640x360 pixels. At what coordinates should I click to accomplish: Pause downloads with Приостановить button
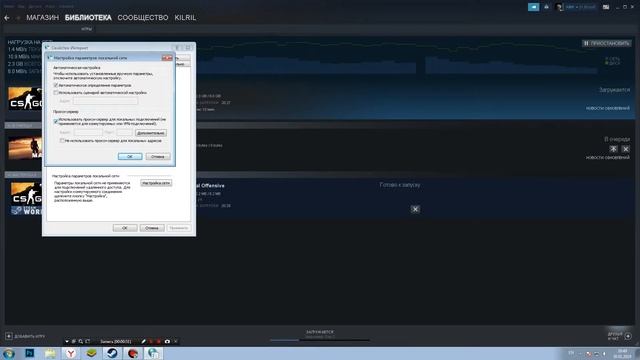click(x=607, y=43)
